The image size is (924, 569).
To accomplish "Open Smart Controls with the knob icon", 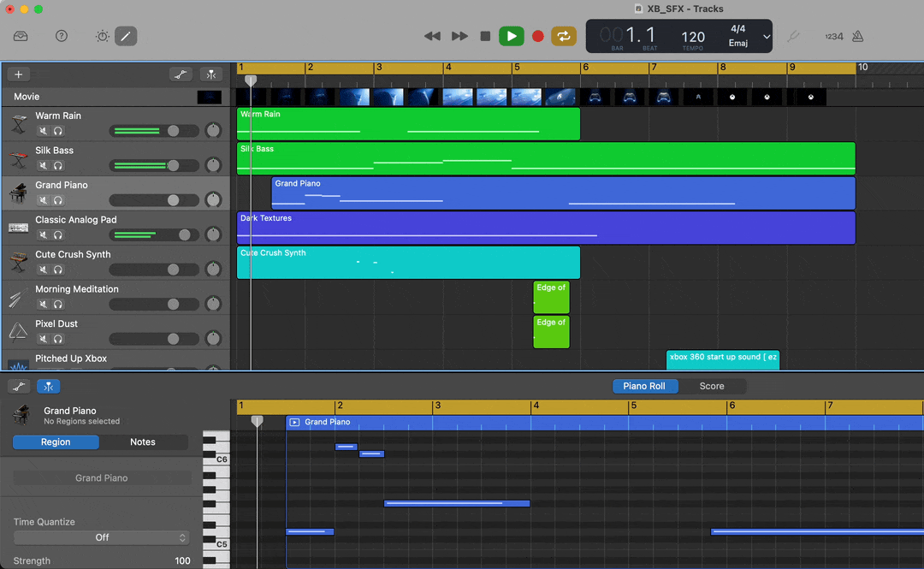I will click(x=101, y=36).
